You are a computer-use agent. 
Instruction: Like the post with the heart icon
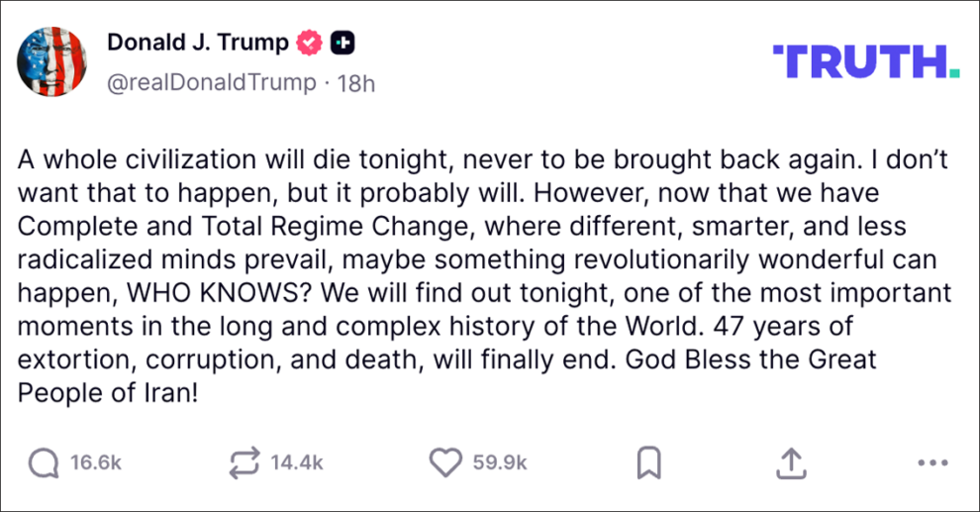point(446,461)
